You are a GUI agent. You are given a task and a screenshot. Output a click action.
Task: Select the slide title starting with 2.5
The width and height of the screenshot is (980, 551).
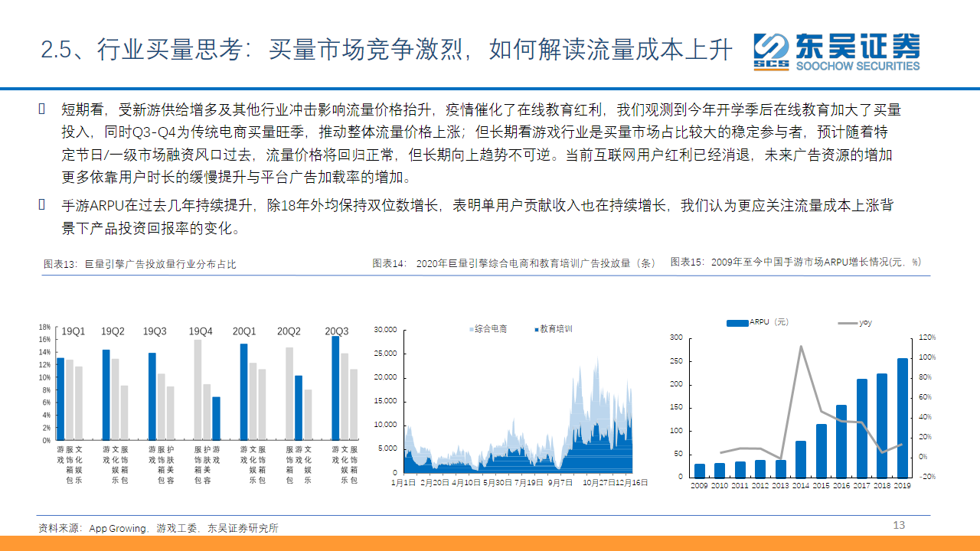click(387, 51)
